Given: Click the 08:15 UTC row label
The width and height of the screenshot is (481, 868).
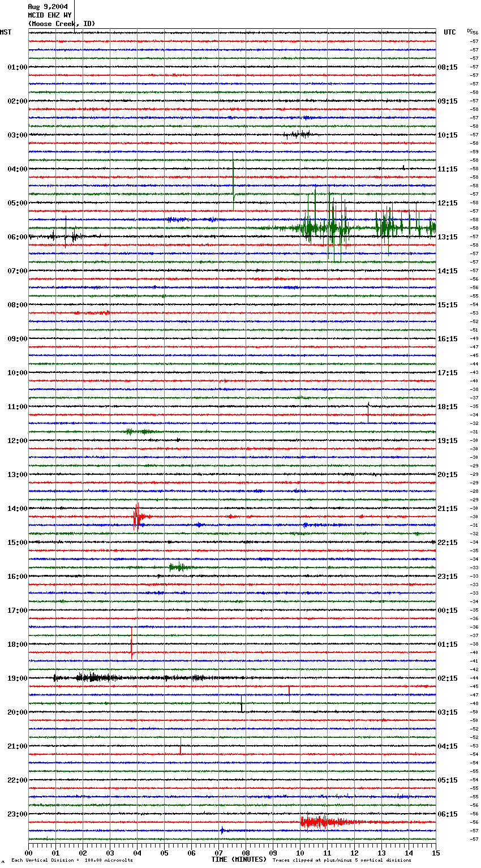Looking at the screenshot, I should coord(448,67).
